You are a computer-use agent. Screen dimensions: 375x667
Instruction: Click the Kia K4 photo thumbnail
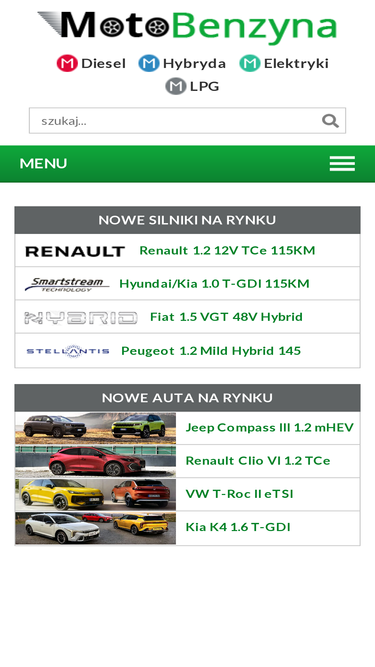[96, 528]
